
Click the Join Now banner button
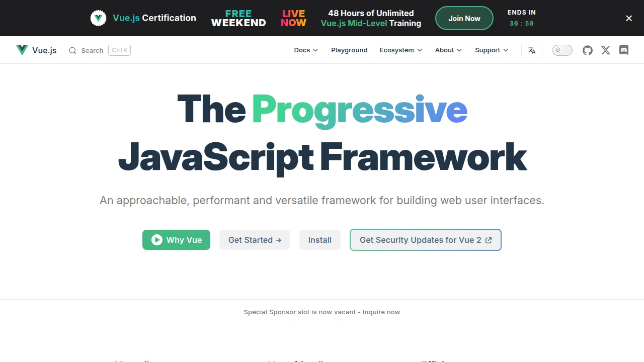464,18
